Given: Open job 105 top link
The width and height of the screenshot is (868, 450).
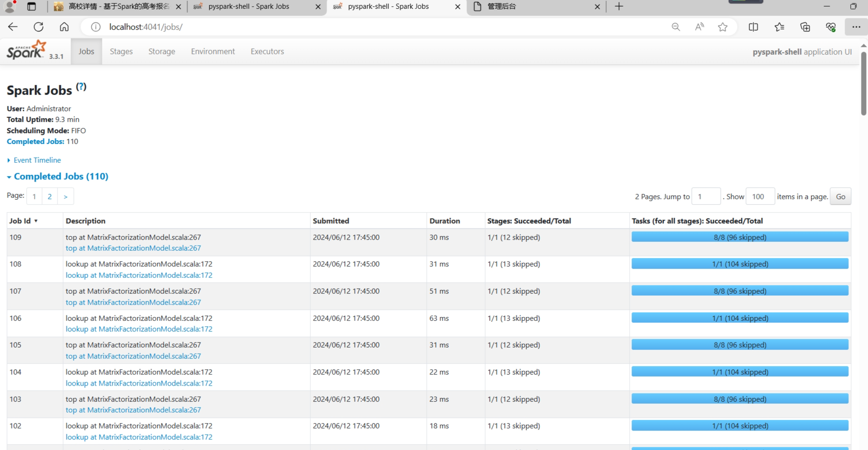Looking at the screenshot, I should click(133, 356).
